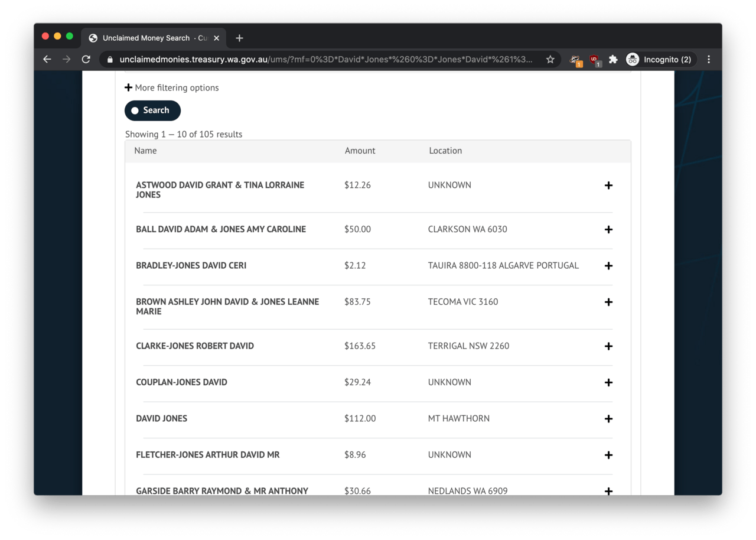
Task: Click the location CLARKSON WA 6030
Action: (x=467, y=229)
